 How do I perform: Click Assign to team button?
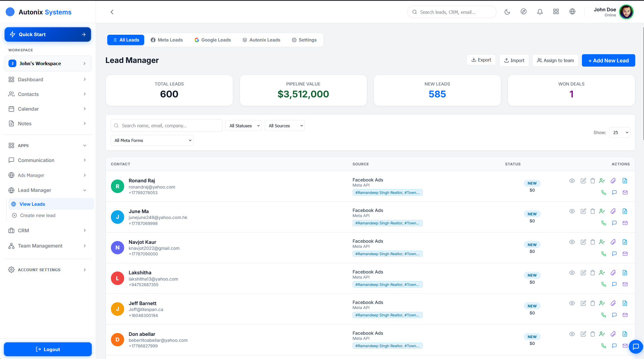pyautogui.click(x=555, y=60)
